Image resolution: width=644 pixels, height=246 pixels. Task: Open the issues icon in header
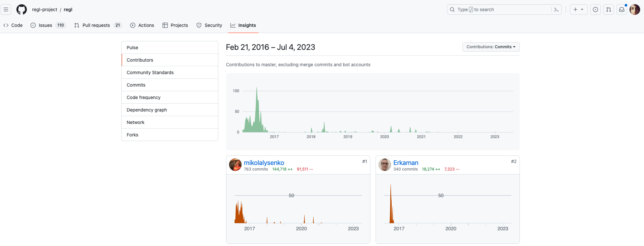click(x=595, y=10)
